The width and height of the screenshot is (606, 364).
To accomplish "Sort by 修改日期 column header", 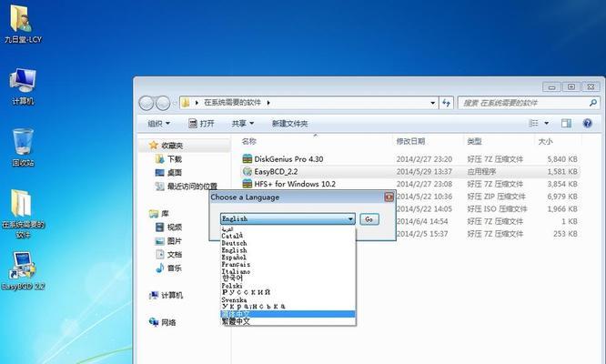I will tap(410, 141).
